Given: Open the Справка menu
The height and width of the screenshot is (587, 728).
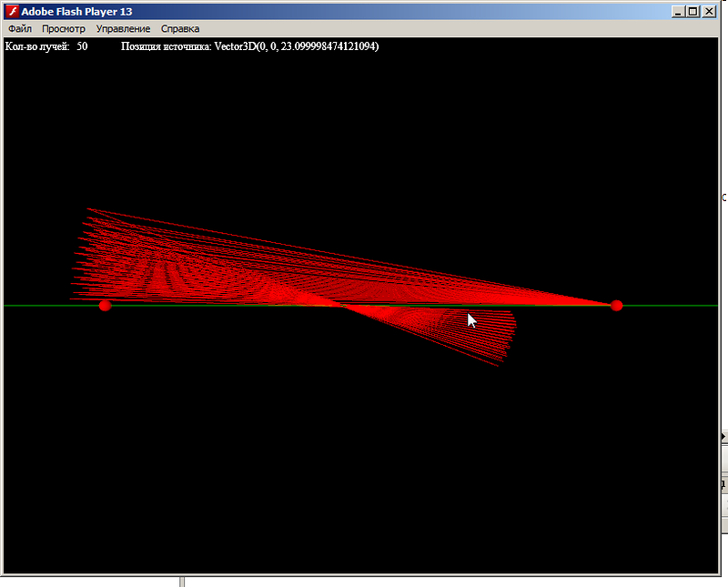Looking at the screenshot, I should [180, 29].
